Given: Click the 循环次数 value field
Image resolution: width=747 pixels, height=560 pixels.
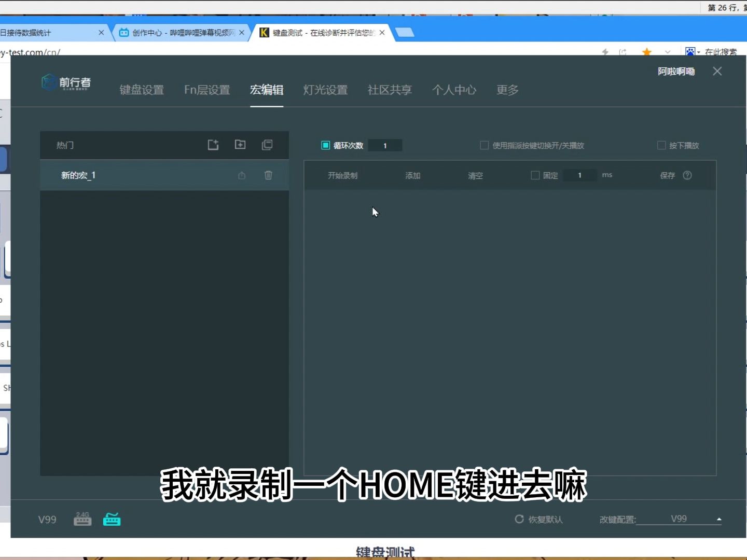Looking at the screenshot, I should coord(385,146).
